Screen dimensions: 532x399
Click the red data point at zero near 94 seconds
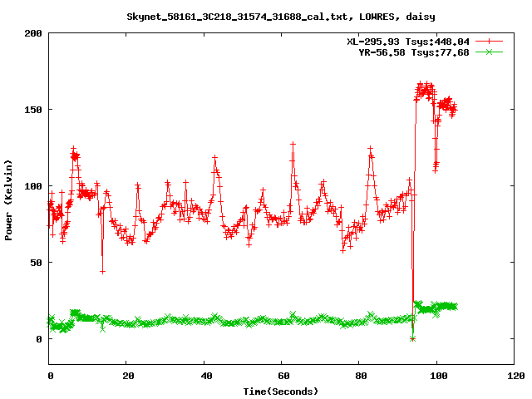[412, 338]
